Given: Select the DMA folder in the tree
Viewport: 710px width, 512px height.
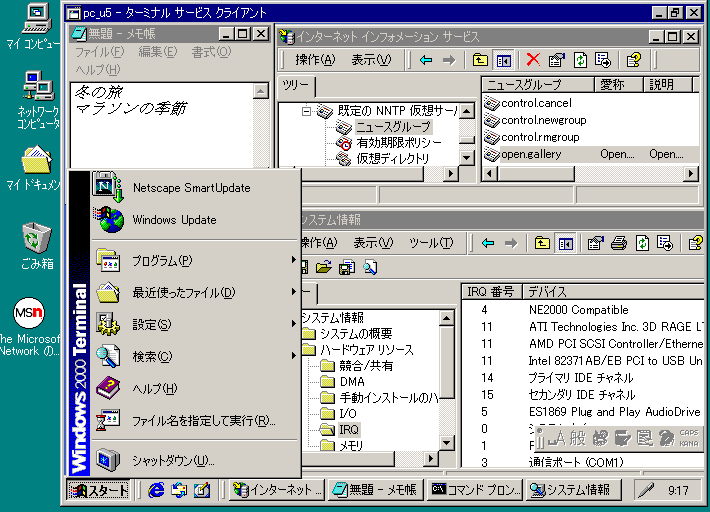Looking at the screenshot, I should click(352, 382).
